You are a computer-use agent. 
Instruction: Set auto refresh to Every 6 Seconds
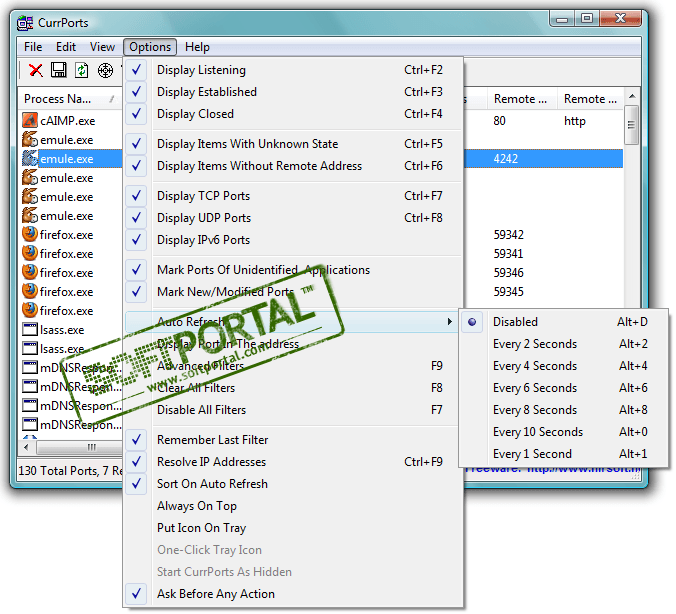tap(563, 388)
